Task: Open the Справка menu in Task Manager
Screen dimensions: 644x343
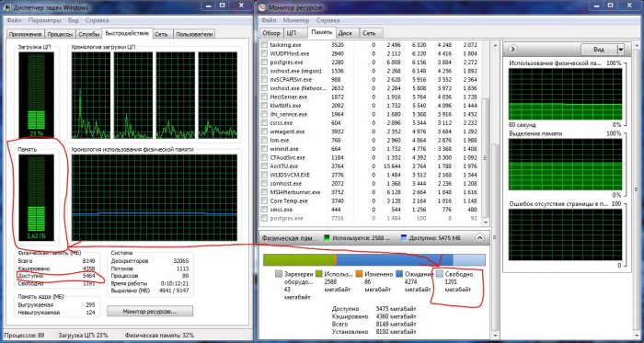Action: point(98,20)
